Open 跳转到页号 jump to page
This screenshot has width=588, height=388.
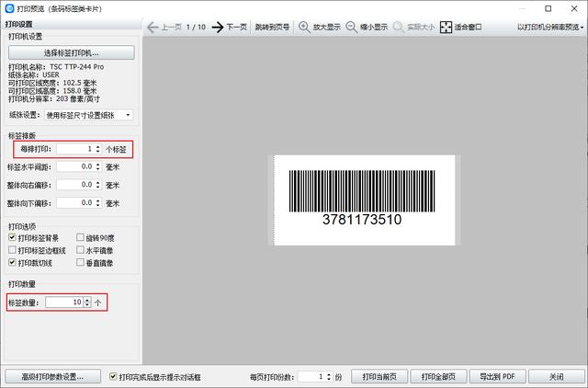[x=272, y=27]
